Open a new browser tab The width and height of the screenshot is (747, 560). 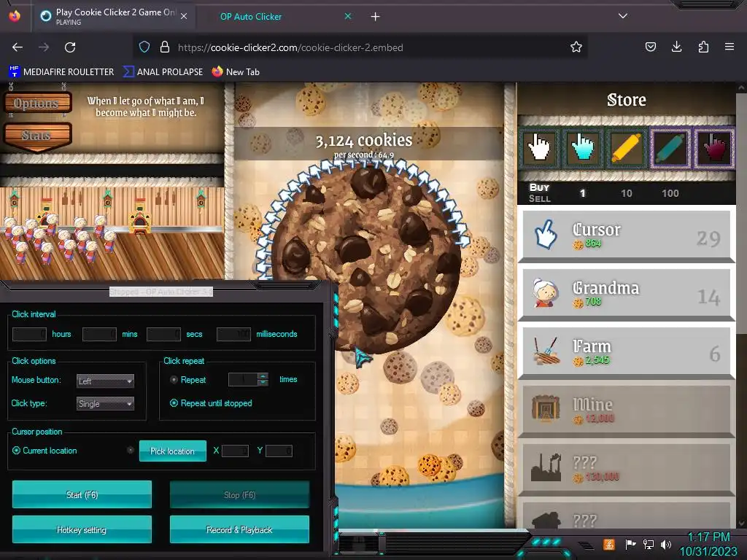point(376,17)
